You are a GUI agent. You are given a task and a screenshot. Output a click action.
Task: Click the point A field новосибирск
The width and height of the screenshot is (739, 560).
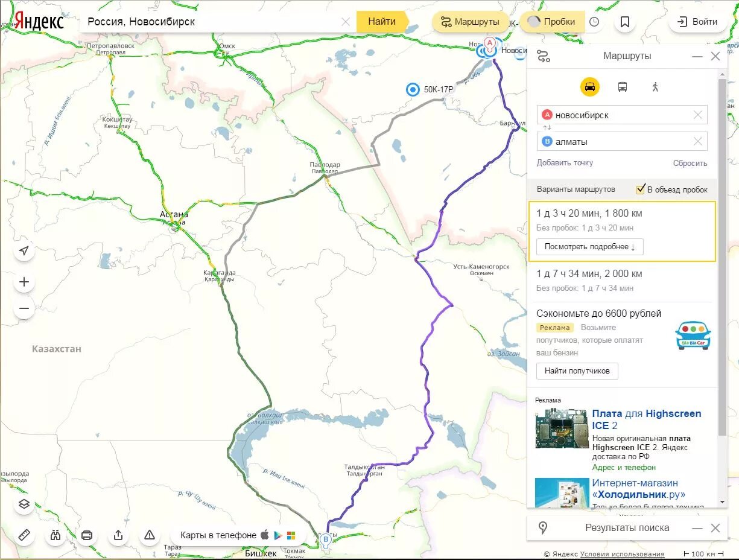coord(622,115)
